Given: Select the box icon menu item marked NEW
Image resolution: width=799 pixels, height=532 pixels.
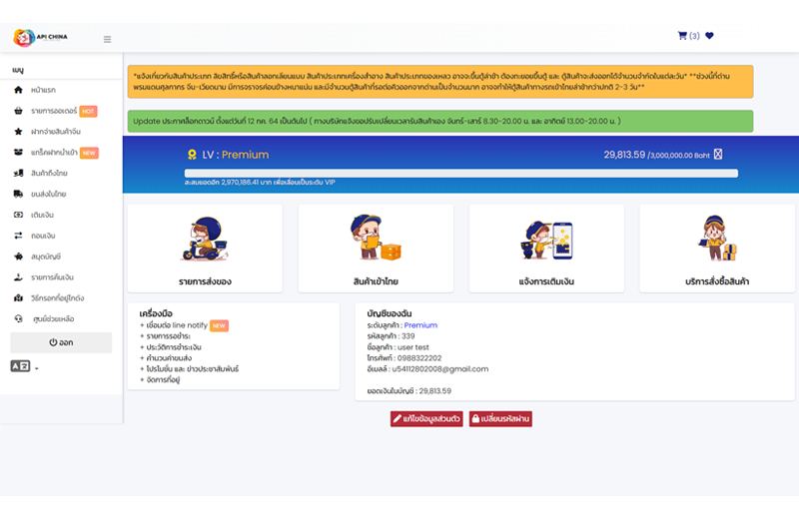Looking at the screenshot, I should pos(56,153).
